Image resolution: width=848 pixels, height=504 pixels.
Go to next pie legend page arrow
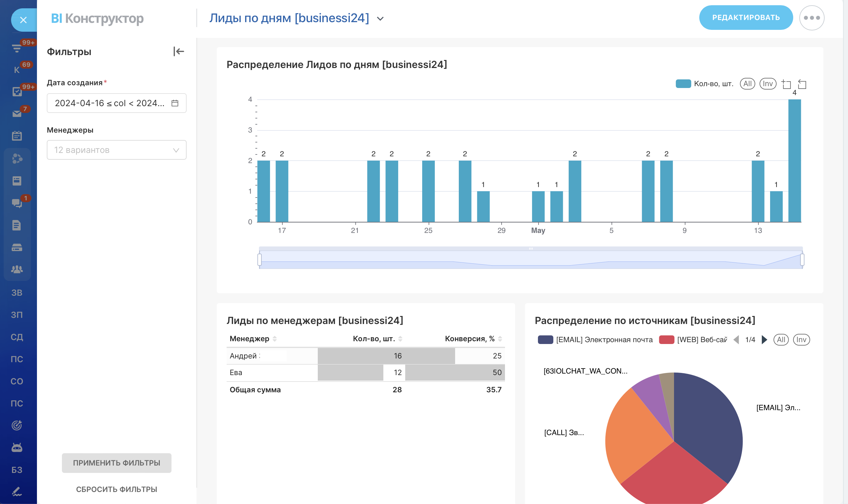coord(764,340)
